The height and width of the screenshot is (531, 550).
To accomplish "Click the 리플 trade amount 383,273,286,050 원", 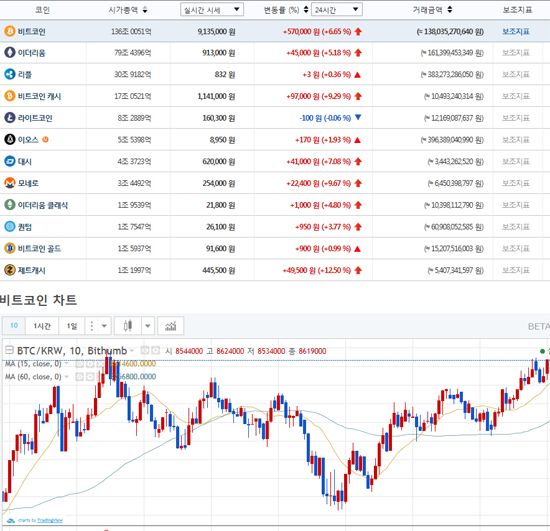I will [x=452, y=74].
